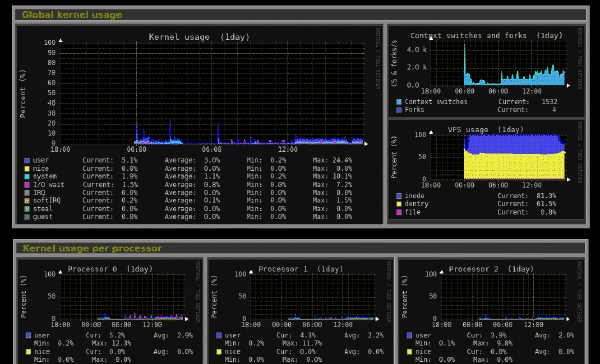600x364 pixels.
Task: Select the system Current "1.9%" value
Action: tap(129, 176)
